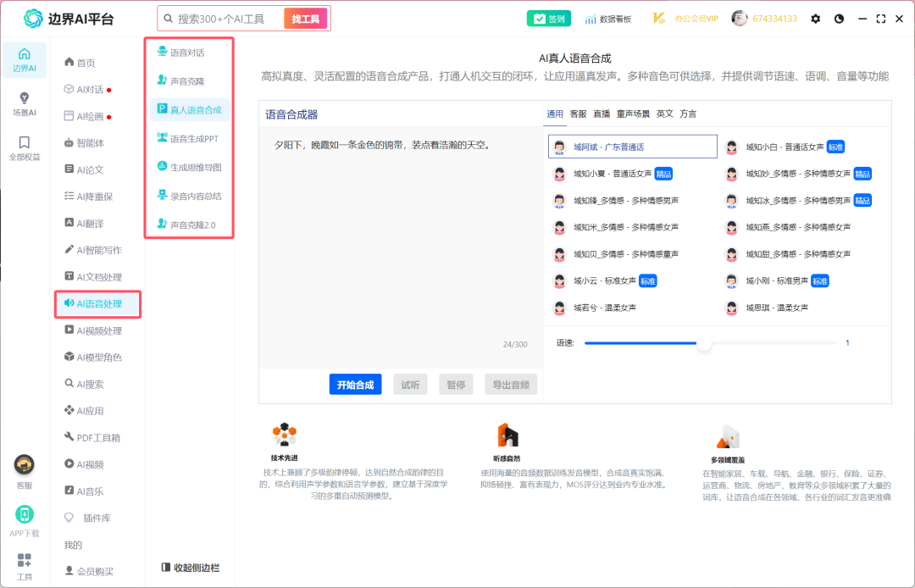This screenshot has height=588, width=915.
Task: Select voice 域知贝_多情感 童声
Action: click(x=615, y=254)
